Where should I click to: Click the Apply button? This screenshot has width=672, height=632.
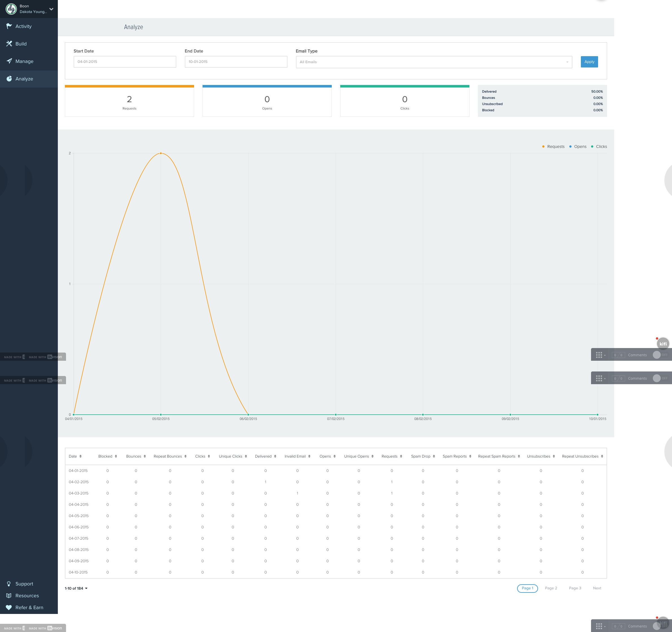589,62
